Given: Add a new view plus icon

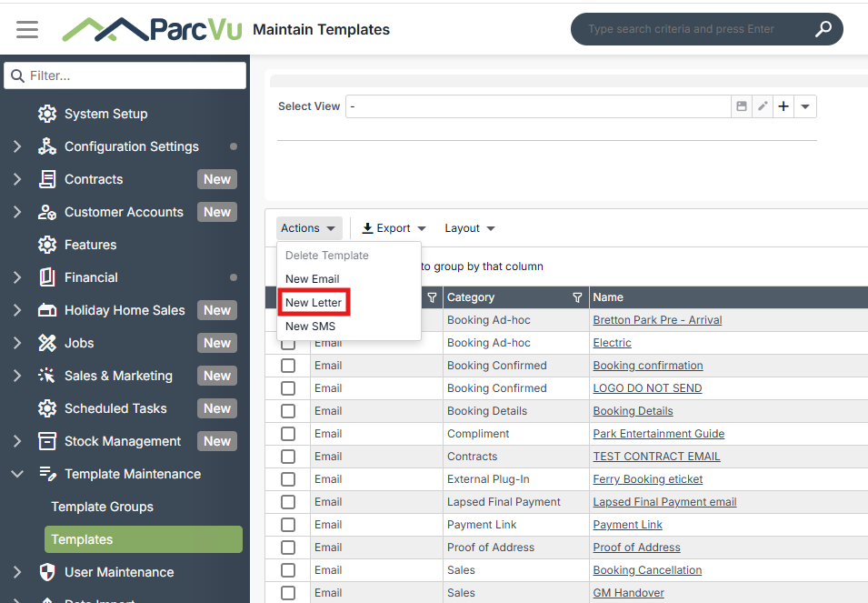Looking at the screenshot, I should 783,106.
